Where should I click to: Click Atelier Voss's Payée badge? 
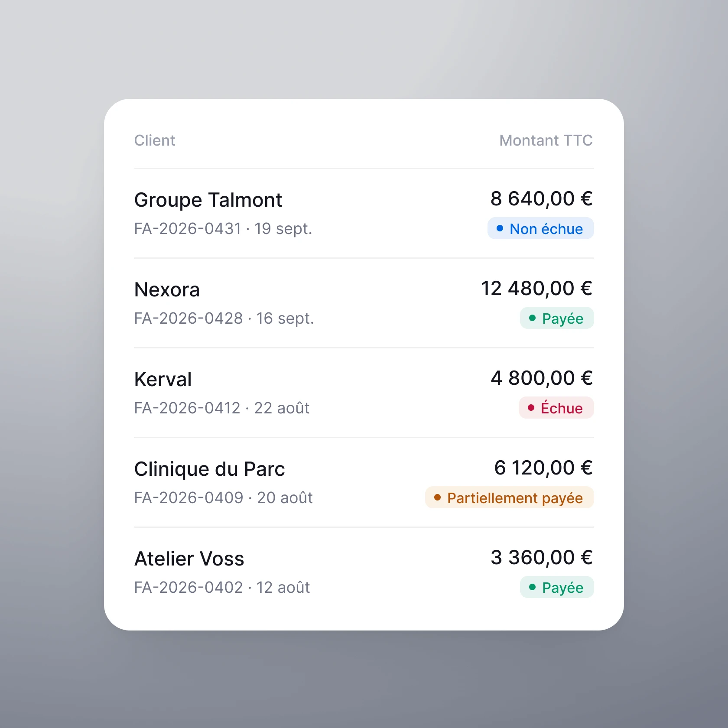pos(557,587)
